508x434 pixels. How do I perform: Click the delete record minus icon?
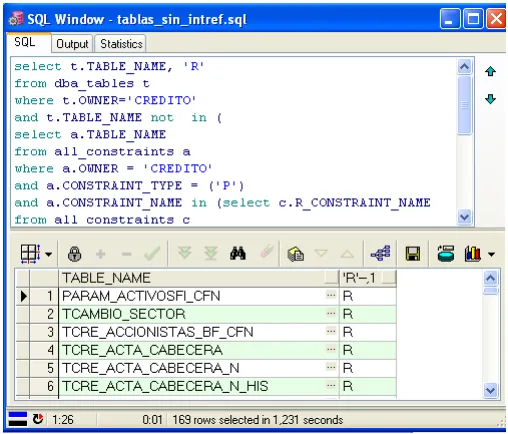[x=127, y=255]
